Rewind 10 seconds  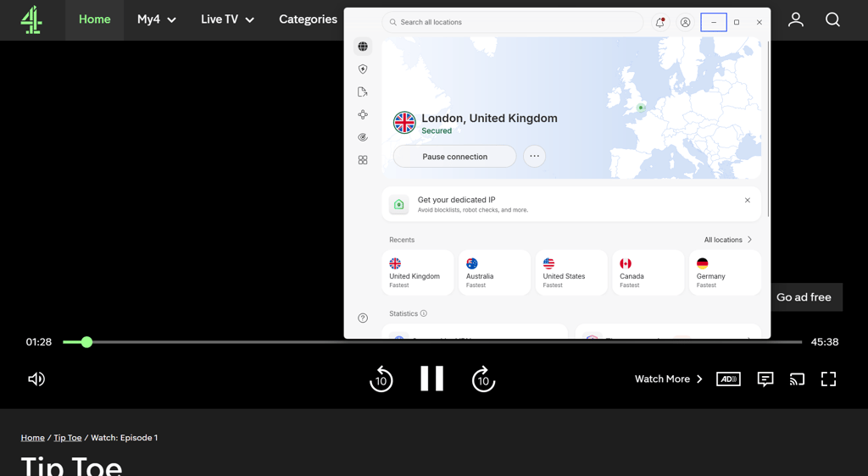[381, 379]
